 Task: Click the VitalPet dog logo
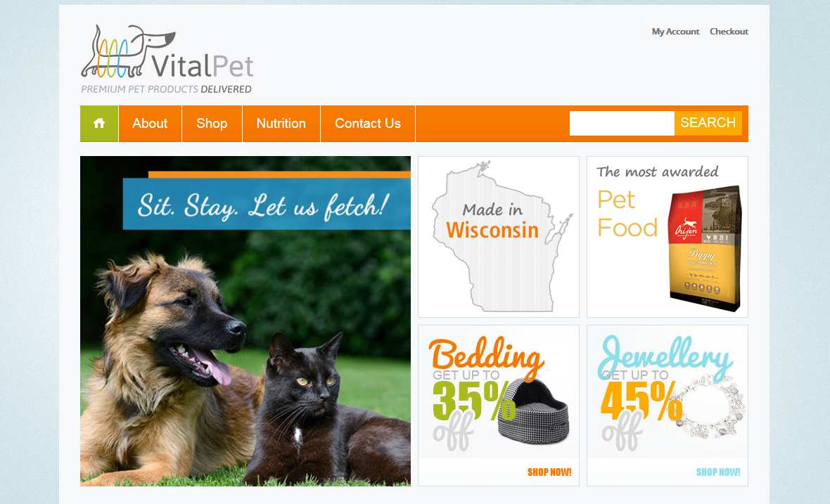pyautogui.click(x=167, y=52)
